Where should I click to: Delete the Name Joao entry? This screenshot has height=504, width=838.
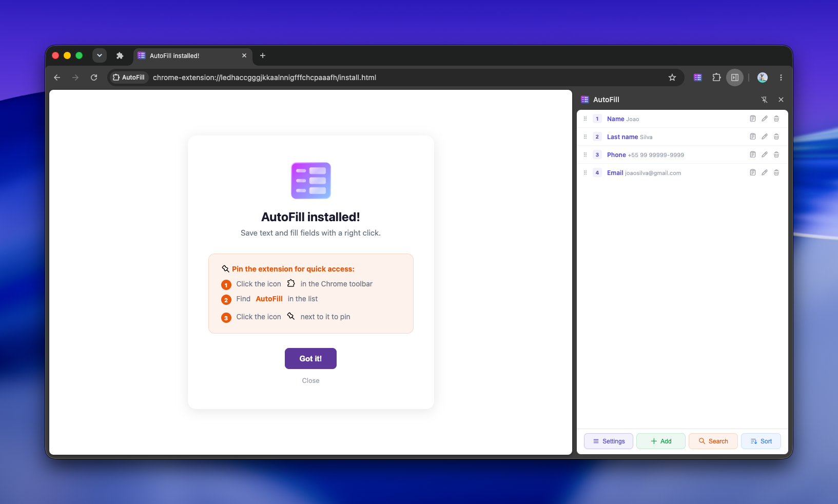pos(776,119)
